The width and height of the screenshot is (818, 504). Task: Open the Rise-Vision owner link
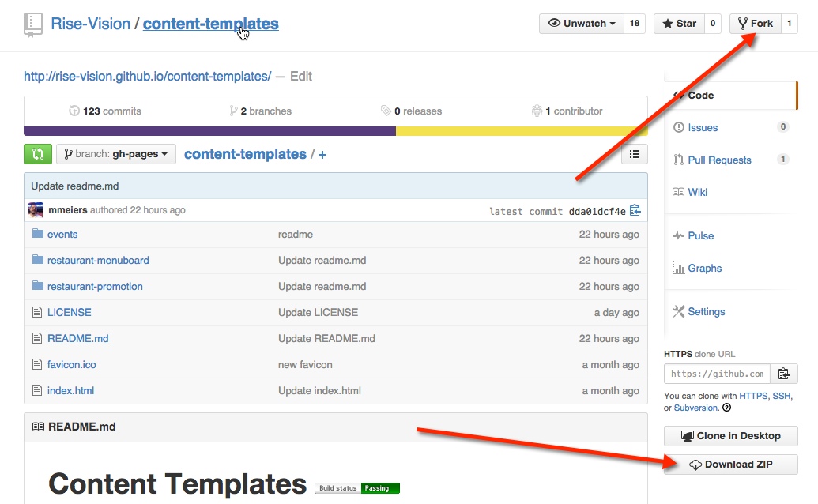[90, 24]
